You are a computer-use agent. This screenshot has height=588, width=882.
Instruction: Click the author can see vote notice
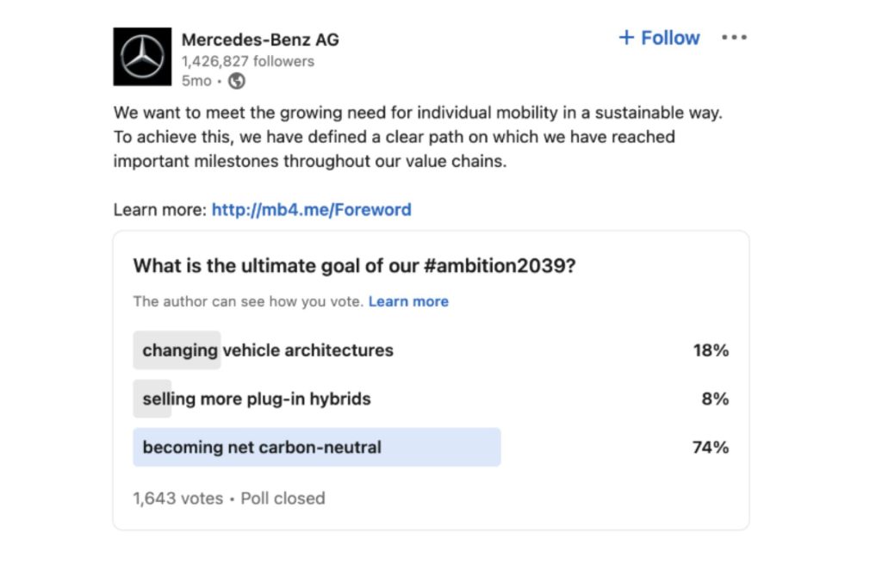pyautogui.click(x=248, y=301)
